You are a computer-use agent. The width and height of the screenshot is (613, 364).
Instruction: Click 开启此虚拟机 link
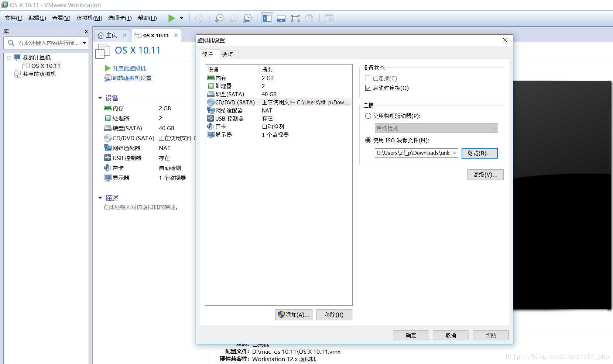pos(129,68)
